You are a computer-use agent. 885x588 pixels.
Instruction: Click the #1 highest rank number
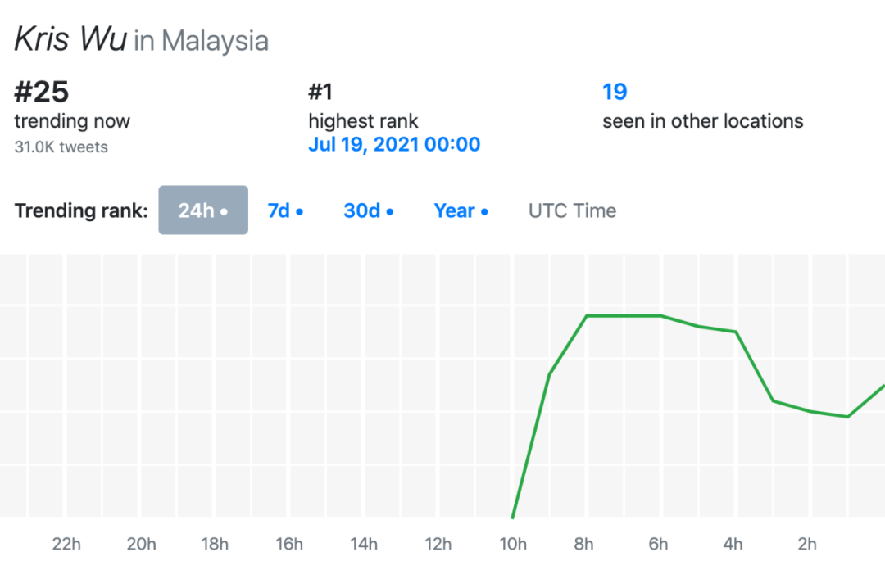(x=320, y=92)
